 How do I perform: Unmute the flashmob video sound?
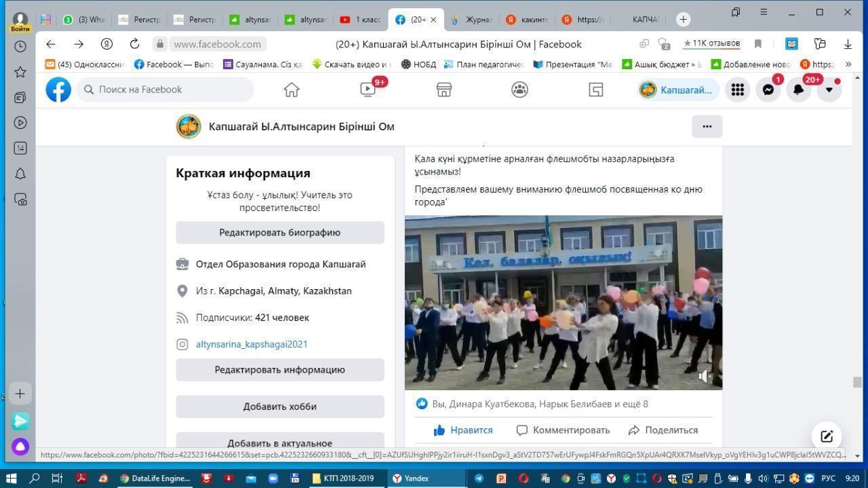coord(705,376)
